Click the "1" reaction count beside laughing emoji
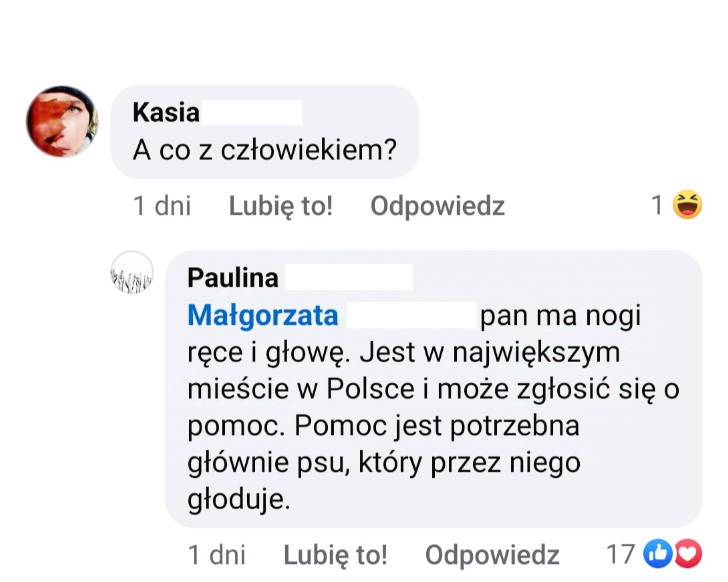Image resolution: width=728 pixels, height=582 pixels. (x=656, y=205)
